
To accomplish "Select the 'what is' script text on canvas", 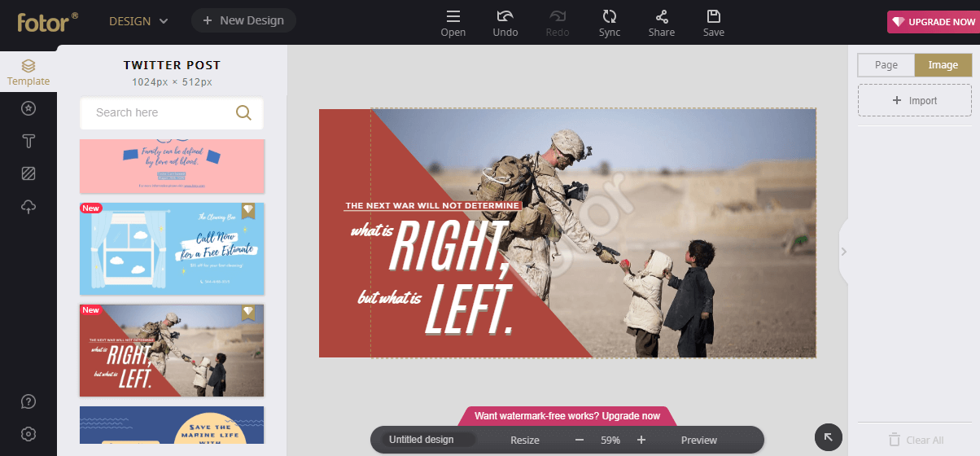I will [x=372, y=231].
